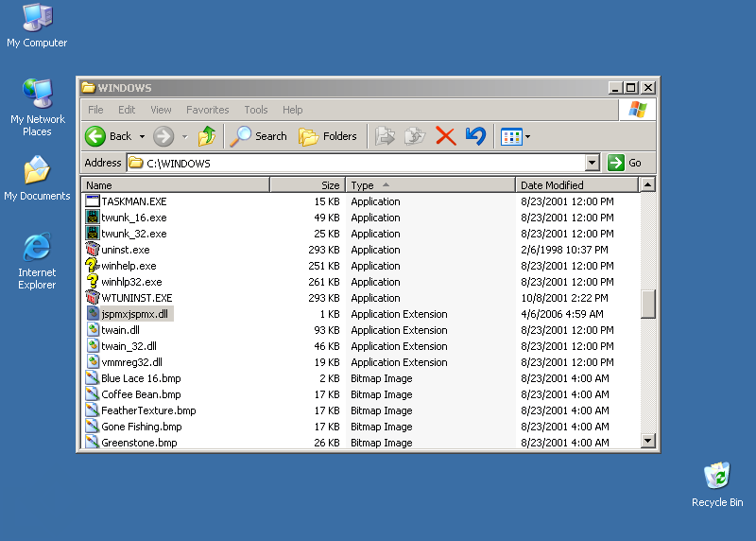
Task: Click the blue Undo arrow icon
Action: [x=476, y=136]
